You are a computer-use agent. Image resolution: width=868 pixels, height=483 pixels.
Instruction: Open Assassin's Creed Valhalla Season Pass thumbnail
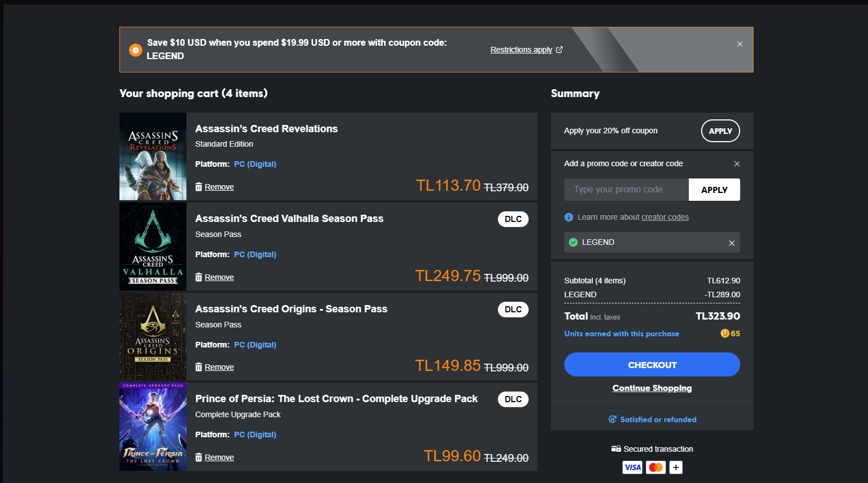pos(153,247)
